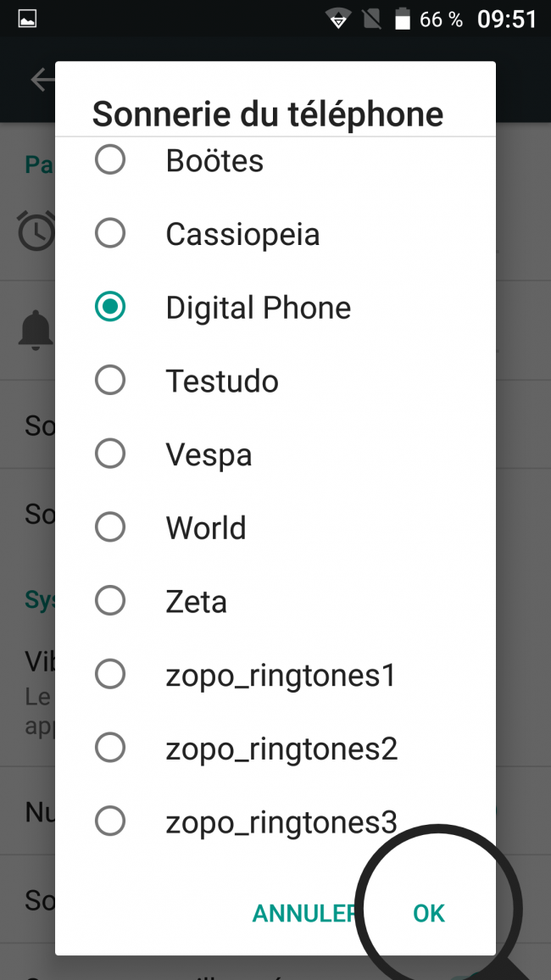551x980 pixels.
Task: Open the image notification icon in status bar
Action: (x=27, y=19)
